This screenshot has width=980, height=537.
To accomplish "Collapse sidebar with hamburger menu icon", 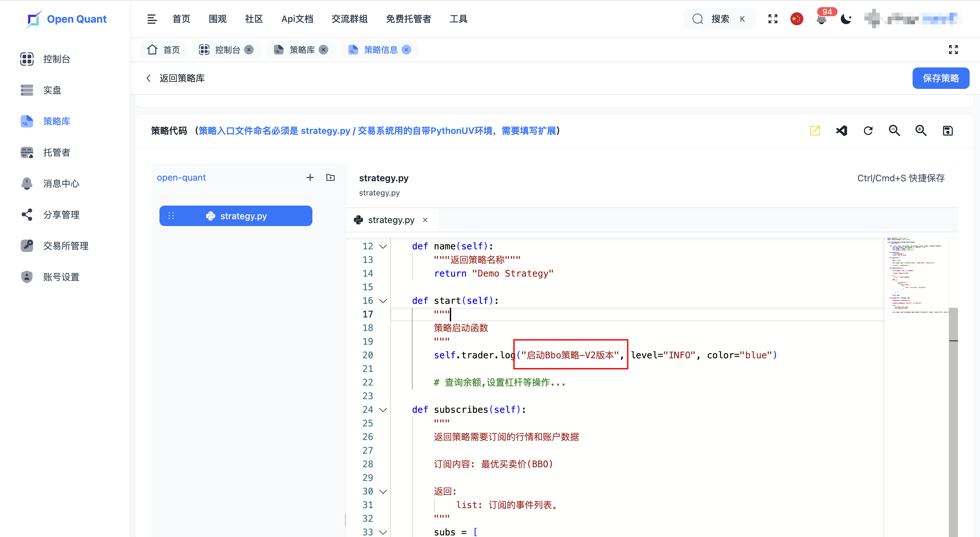I will (x=152, y=19).
